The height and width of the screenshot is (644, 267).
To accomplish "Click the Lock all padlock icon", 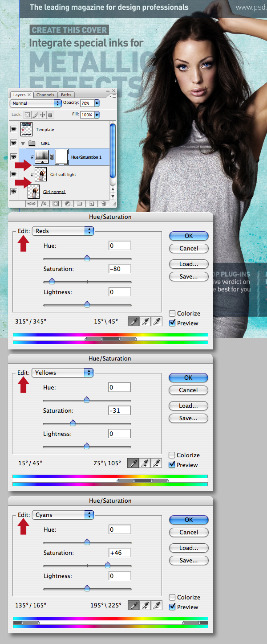I will click(x=50, y=115).
